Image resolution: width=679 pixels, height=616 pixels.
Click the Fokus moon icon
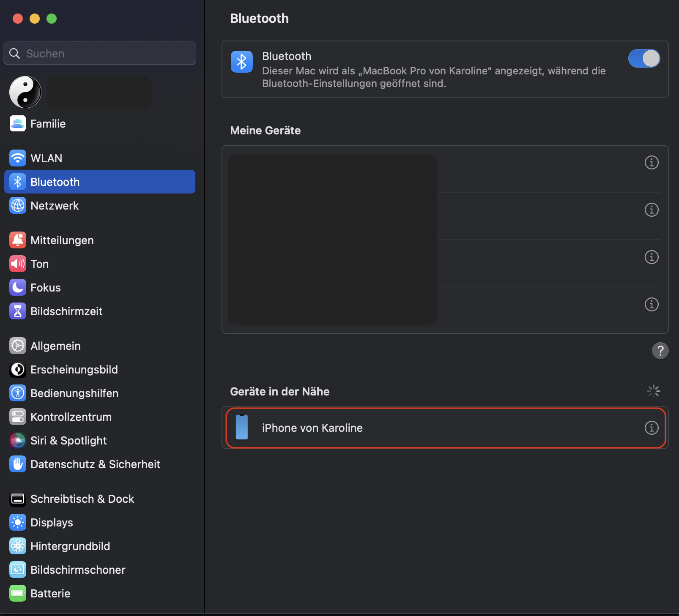click(18, 288)
